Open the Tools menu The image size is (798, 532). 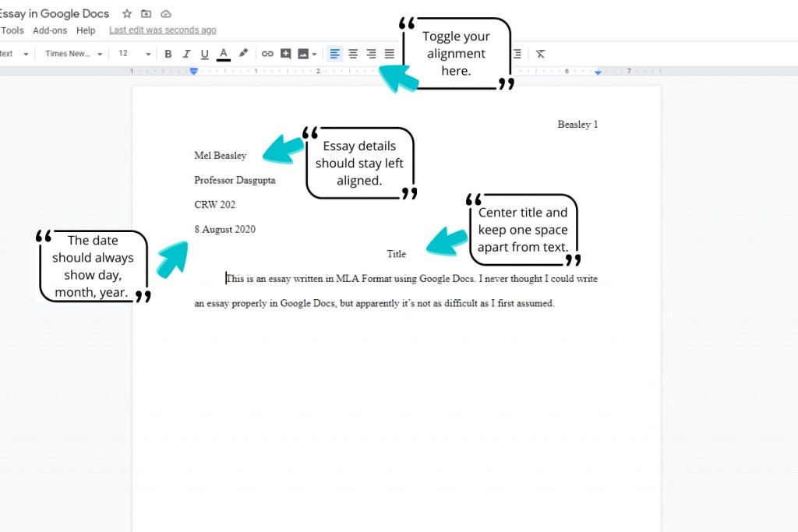click(x=12, y=30)
